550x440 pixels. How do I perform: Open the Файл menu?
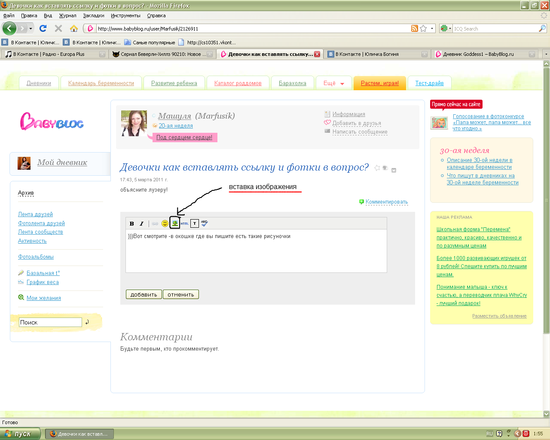tap(9, 15)
